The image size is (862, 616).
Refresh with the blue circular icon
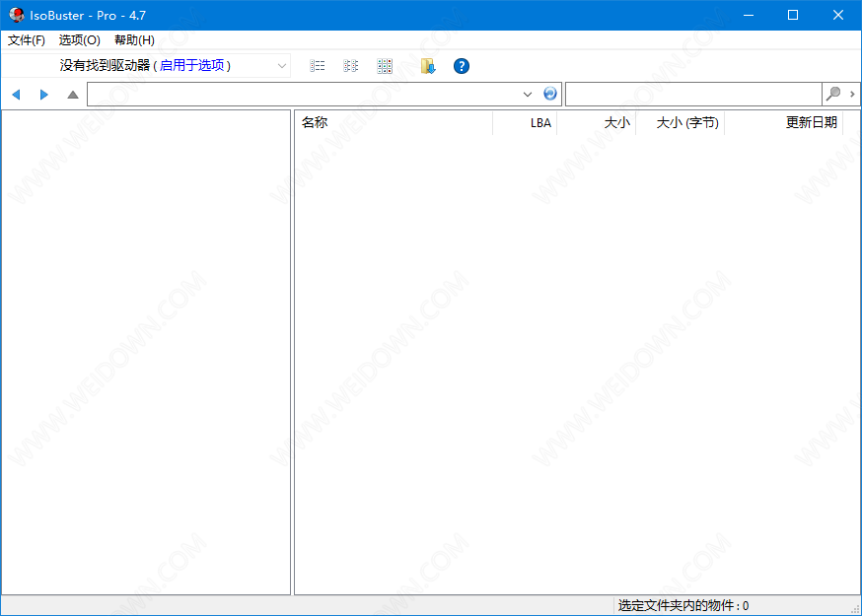coord(549,94)
